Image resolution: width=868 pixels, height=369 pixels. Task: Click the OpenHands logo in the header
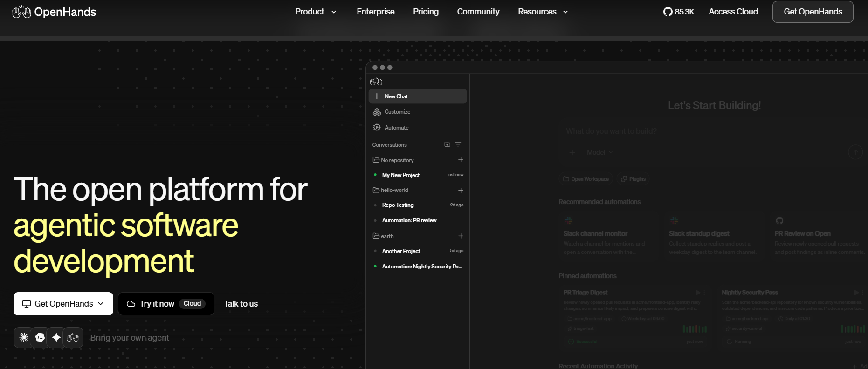click(54, 12)
